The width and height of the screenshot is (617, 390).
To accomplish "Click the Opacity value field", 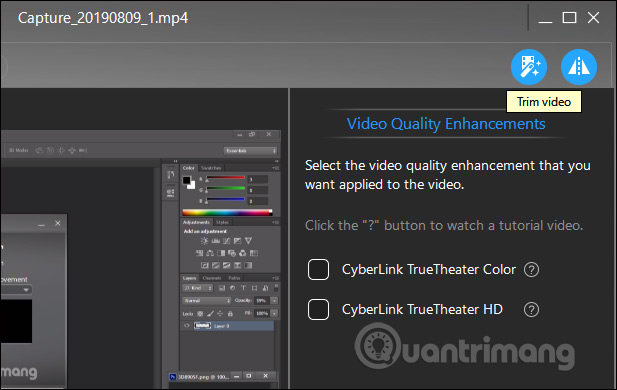I will tap(261, 301).
